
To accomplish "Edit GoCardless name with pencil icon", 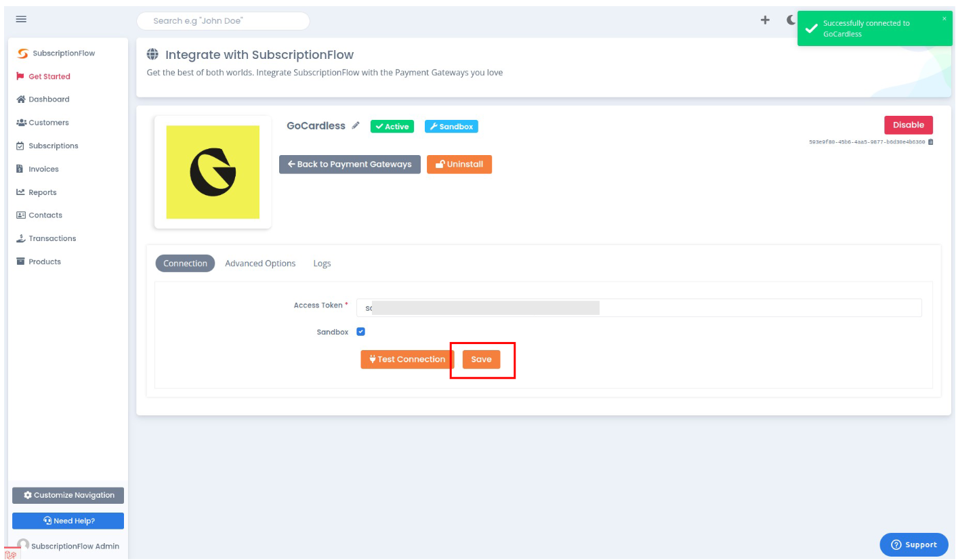I will (x=356, y=126).
